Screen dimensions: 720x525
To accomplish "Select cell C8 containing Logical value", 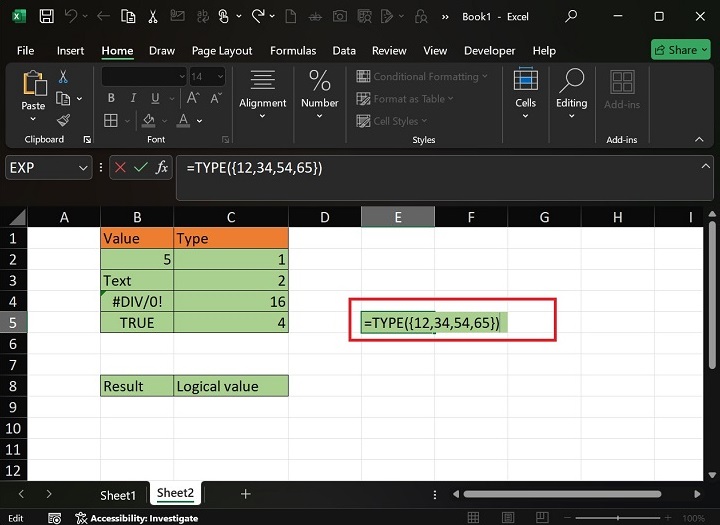I will click(x=231, y=386).
